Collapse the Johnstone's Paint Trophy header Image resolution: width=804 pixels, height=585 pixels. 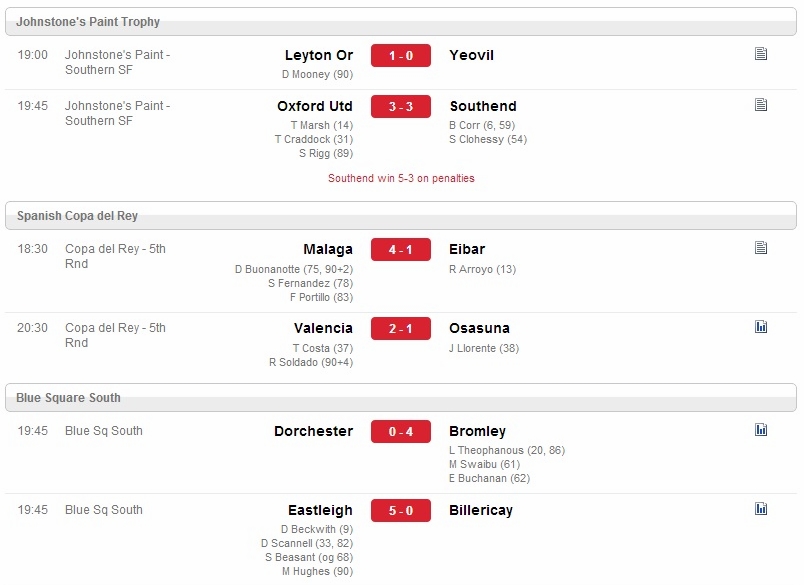point(401,22)
